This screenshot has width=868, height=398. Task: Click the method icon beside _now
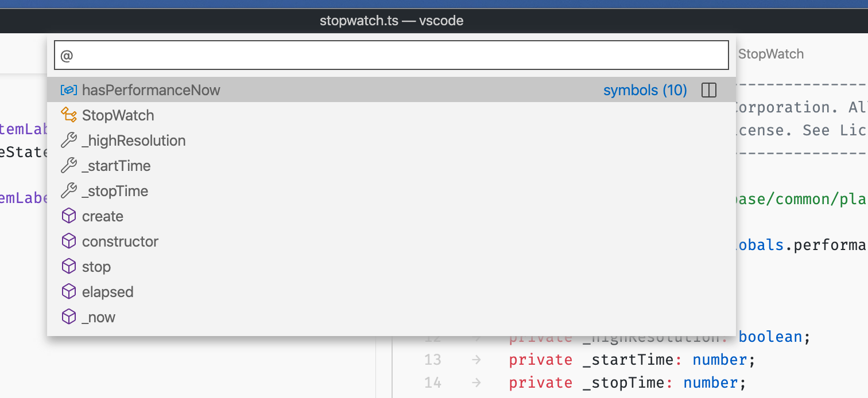(69, 317)
